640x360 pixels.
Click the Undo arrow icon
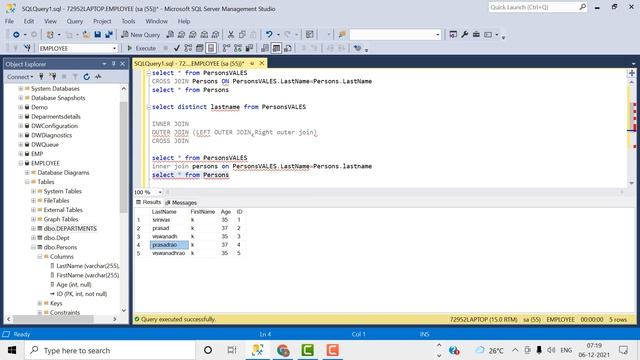tap(269, 35)
